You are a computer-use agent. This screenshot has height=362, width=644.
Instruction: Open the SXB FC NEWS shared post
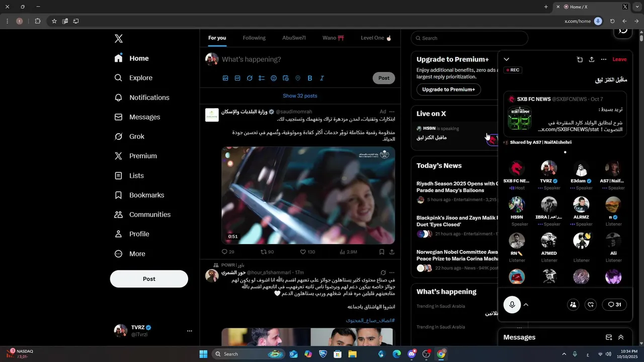565,114
